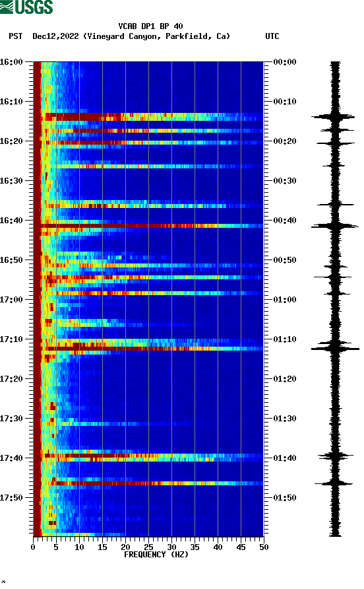Click the '00:30' UTC time label

[x=285, y=181]
